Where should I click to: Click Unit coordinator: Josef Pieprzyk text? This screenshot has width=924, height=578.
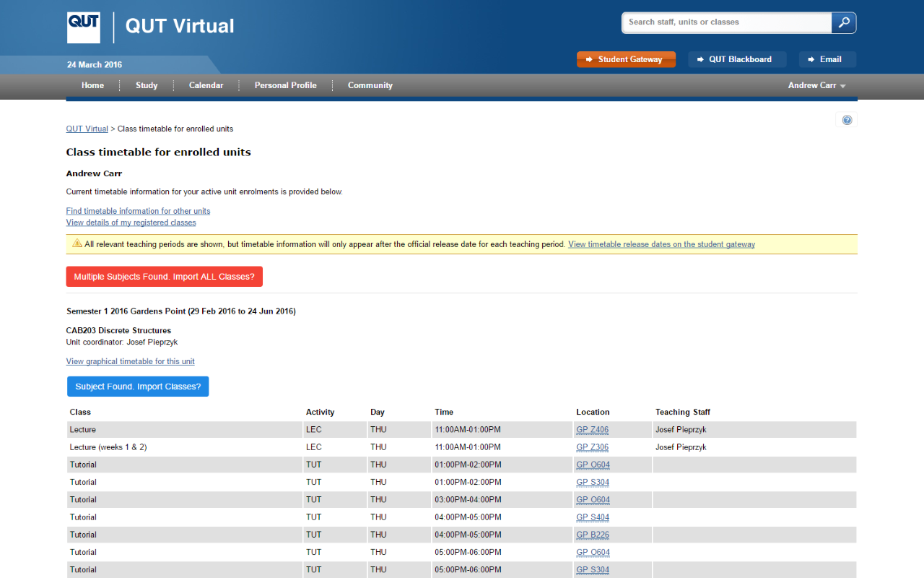coord(122,342)
